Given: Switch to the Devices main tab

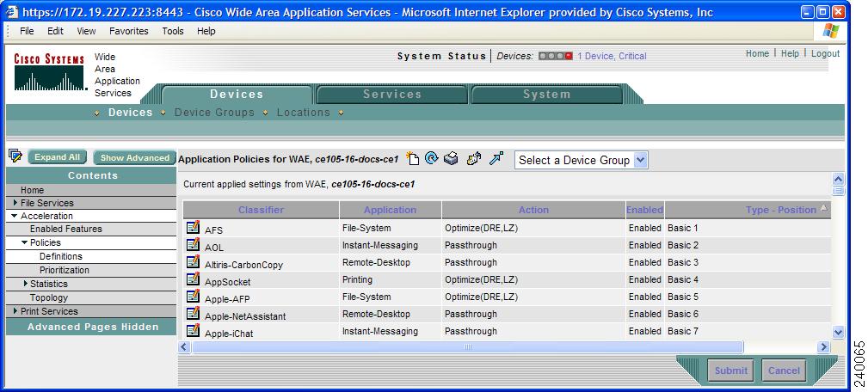Looking at the screenshot, I should [x=237, y=95].
